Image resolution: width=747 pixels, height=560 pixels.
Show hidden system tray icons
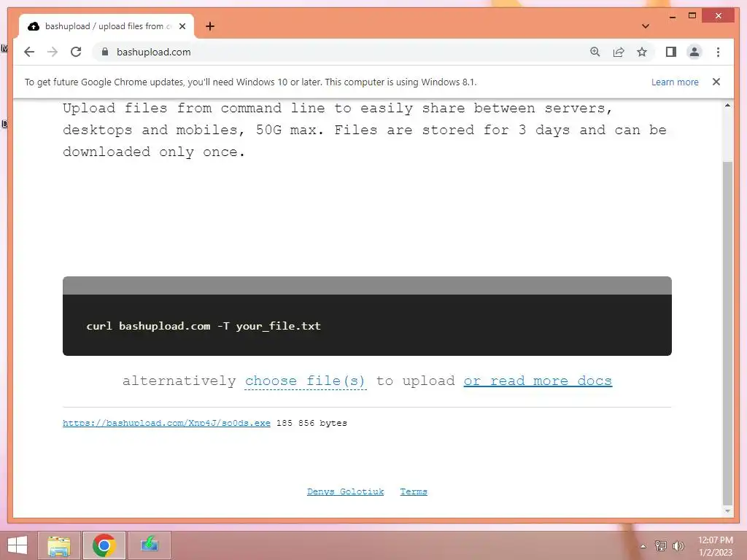pos(643,546)
